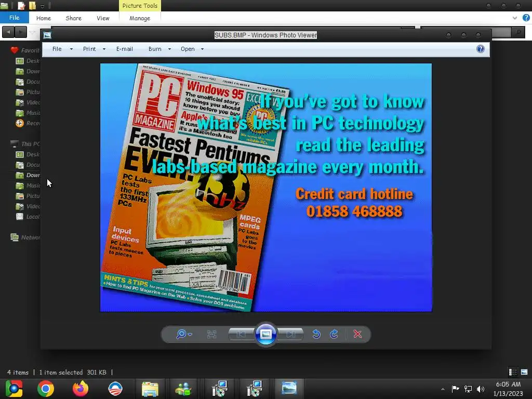Select Desktop under This PC

point(28,154)
